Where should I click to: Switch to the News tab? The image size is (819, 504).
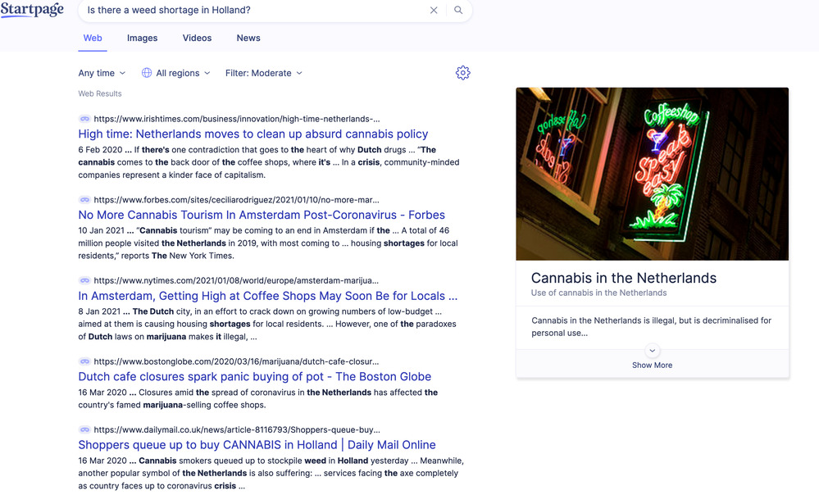248,38
